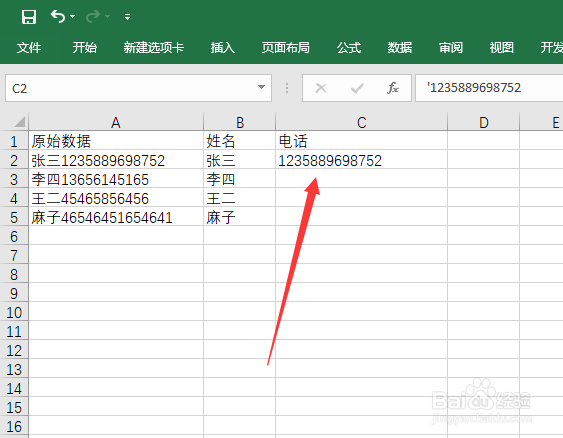
Task: Click cell A4 containing 王二45465856456
Action: tap(116, 198)
